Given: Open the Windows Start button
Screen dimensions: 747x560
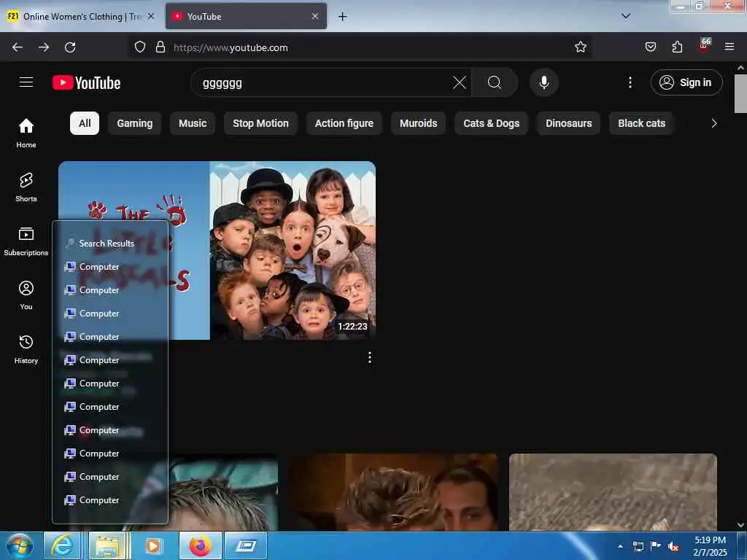Looking at the screenshot, I should [x=20, y=545].
